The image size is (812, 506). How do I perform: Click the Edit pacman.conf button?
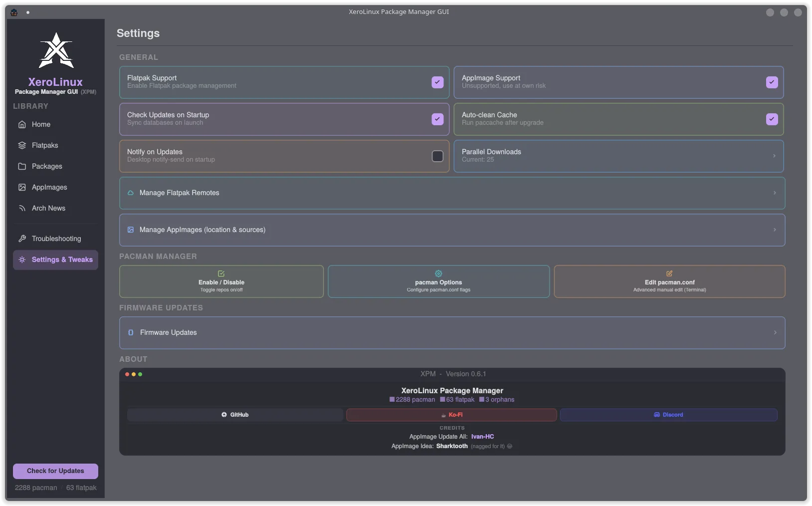click(669, 281)
